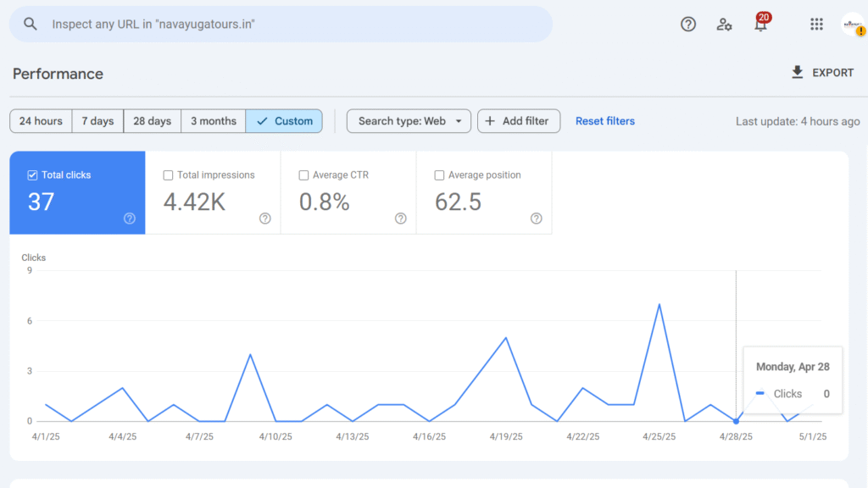Open the Add filter menu
This screenshot has width=868, height=488.
pyautogui.click(x=518, y=121)
